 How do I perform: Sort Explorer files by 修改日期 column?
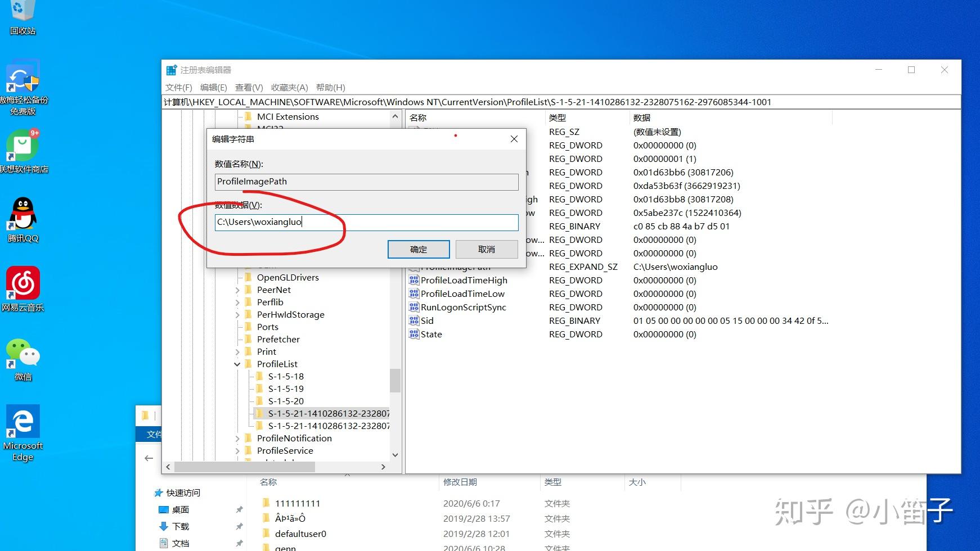pyautogui.click(x=460, y=482)
